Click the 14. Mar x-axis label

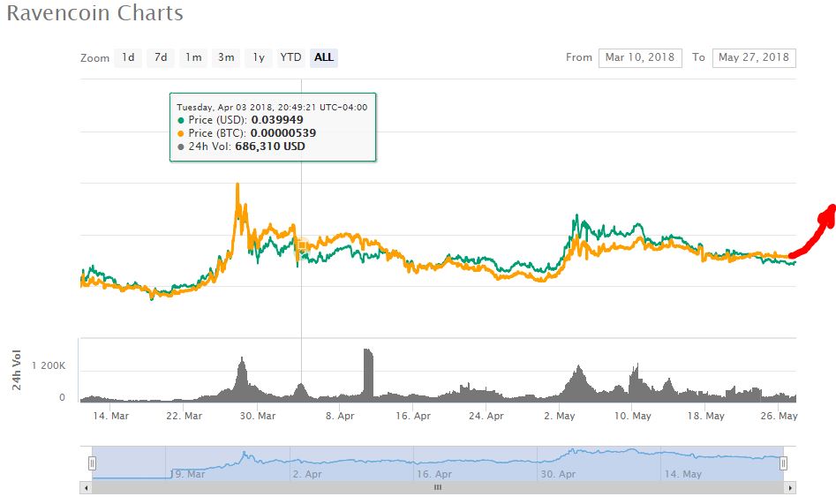tap(111, 416)
